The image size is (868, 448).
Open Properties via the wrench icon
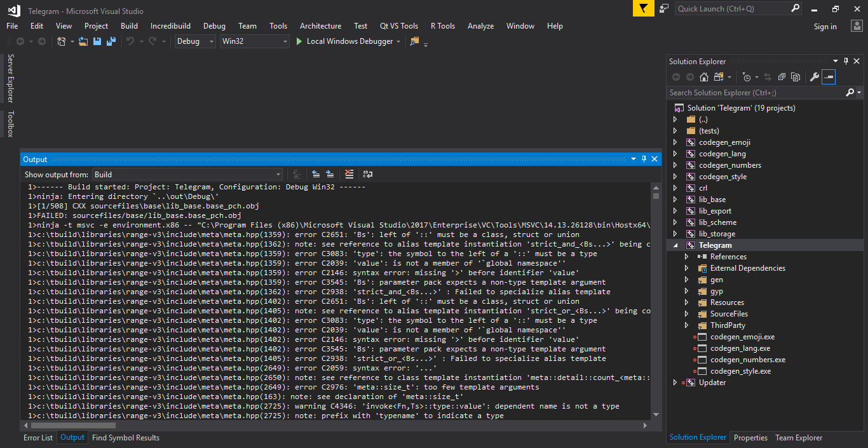pos(815,77)
